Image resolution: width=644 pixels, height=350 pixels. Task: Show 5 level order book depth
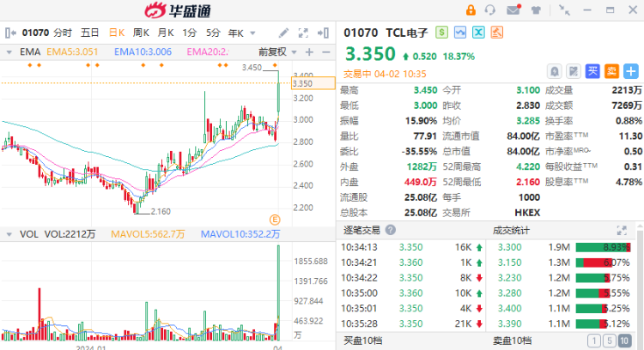(x=610, y=341)
